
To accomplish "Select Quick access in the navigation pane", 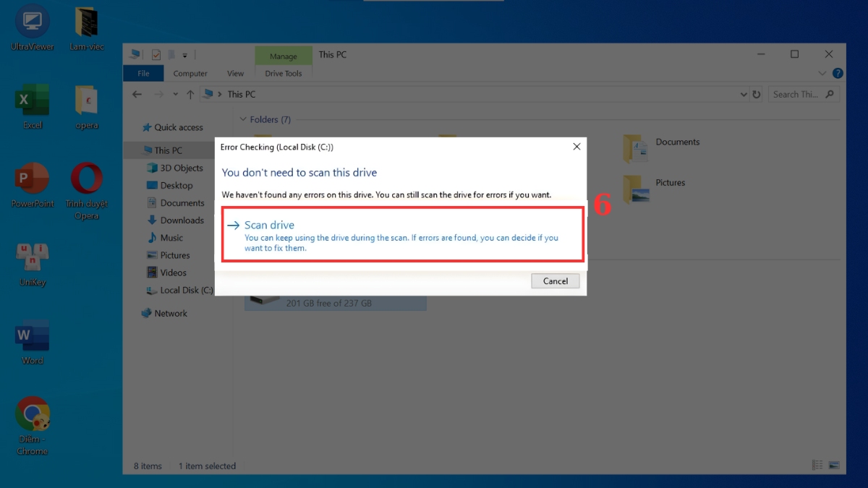I will [x=172, y=127].
